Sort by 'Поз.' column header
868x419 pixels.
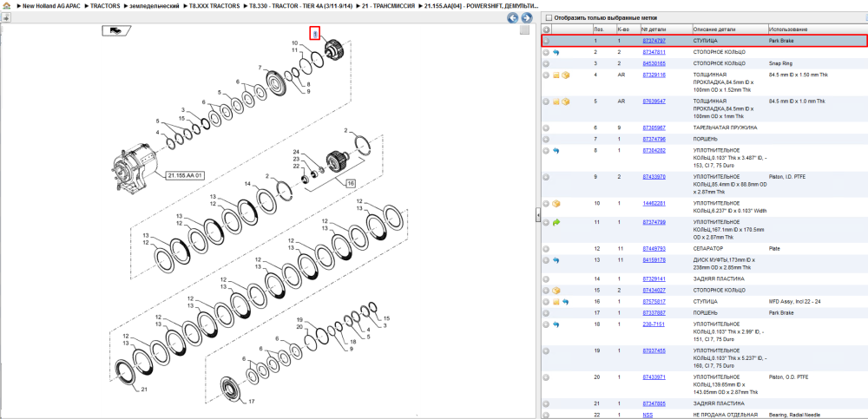pyautogui.click(x=599, y=29)
